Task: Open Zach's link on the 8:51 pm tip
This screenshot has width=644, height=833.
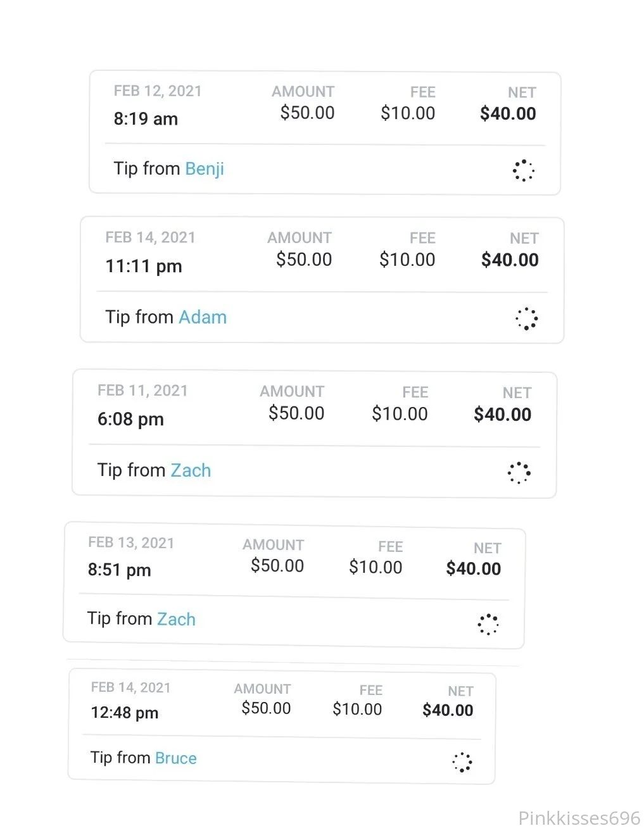Action: coord(175,619)
